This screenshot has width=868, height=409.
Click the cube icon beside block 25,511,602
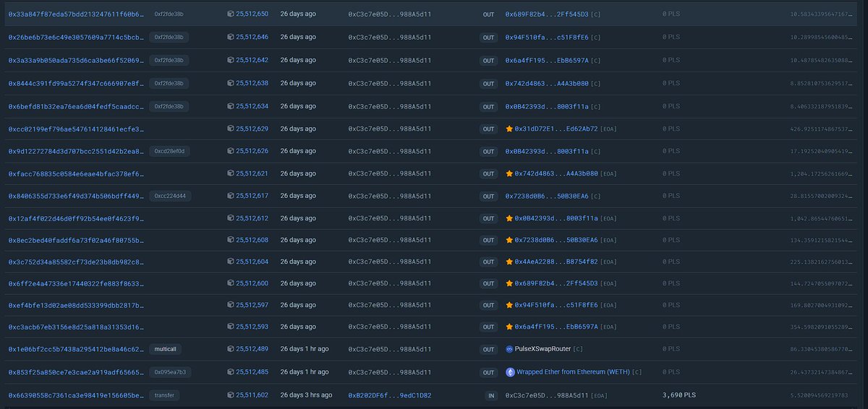click(x=230, y=395)
